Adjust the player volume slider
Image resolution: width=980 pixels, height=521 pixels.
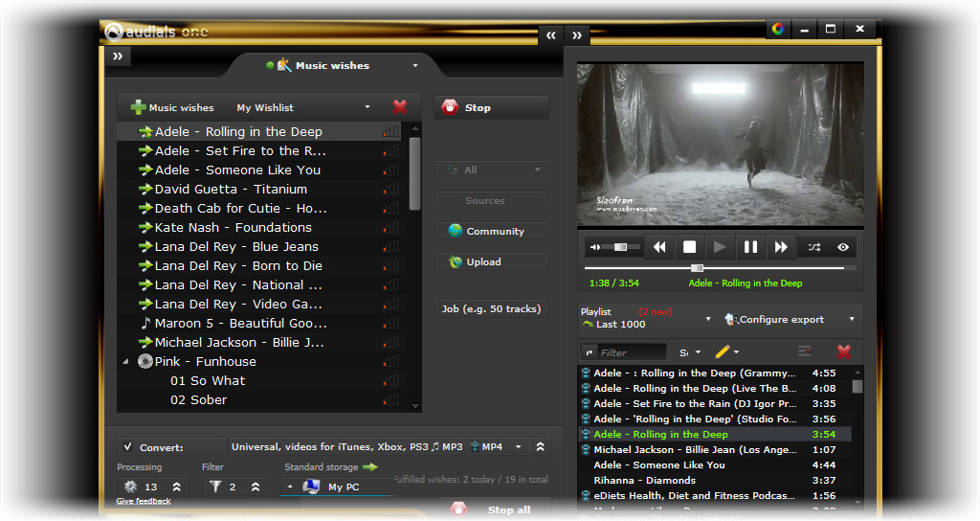(620, 247)
